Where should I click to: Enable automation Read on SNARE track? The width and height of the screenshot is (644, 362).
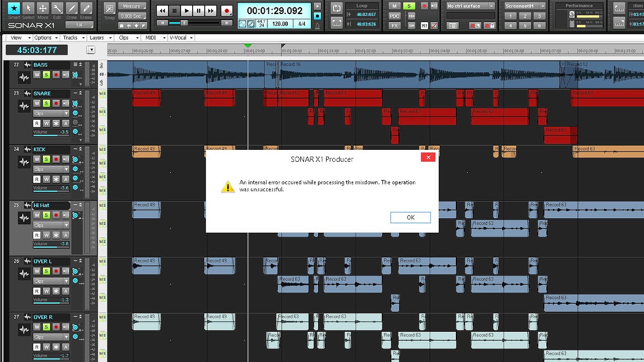37,123
